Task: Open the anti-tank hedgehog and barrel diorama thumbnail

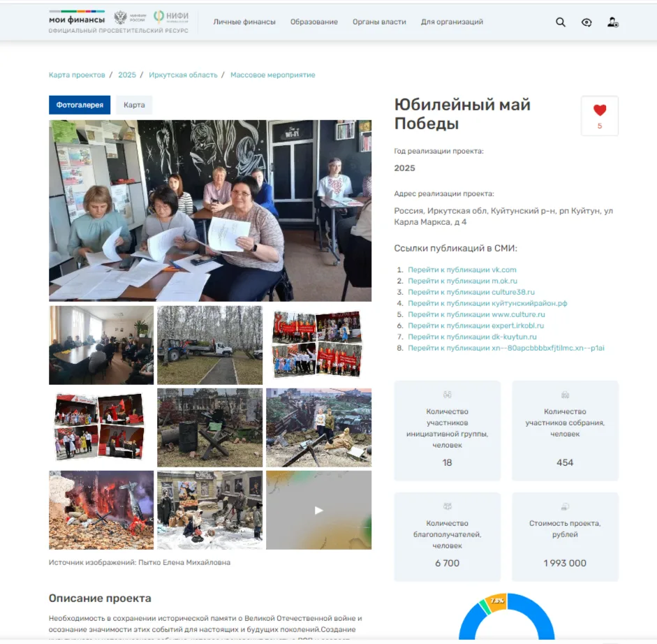Action: point(210,427)
